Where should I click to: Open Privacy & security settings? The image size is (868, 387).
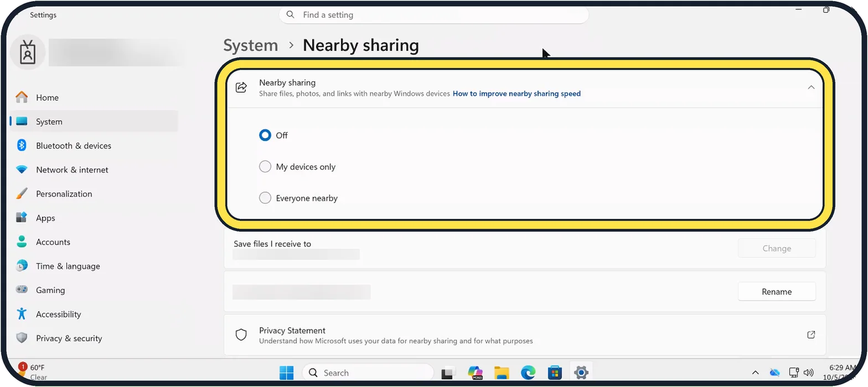click(x=94, y=338)
